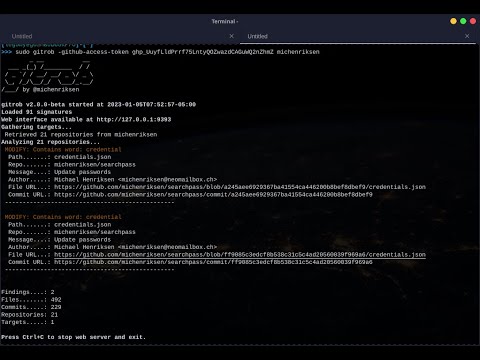480x360 pixels.
Task: Close the second Untitled tab
Action: (x=467, y=36)
